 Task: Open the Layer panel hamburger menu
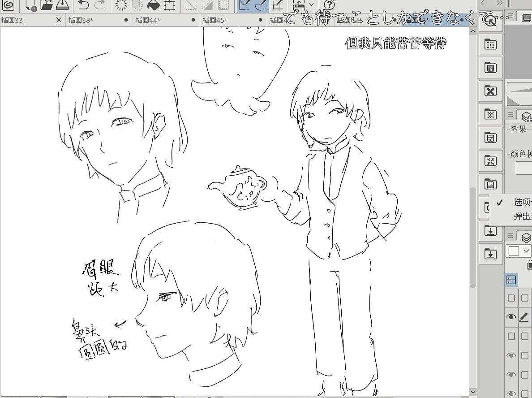(x=511, y=236)
